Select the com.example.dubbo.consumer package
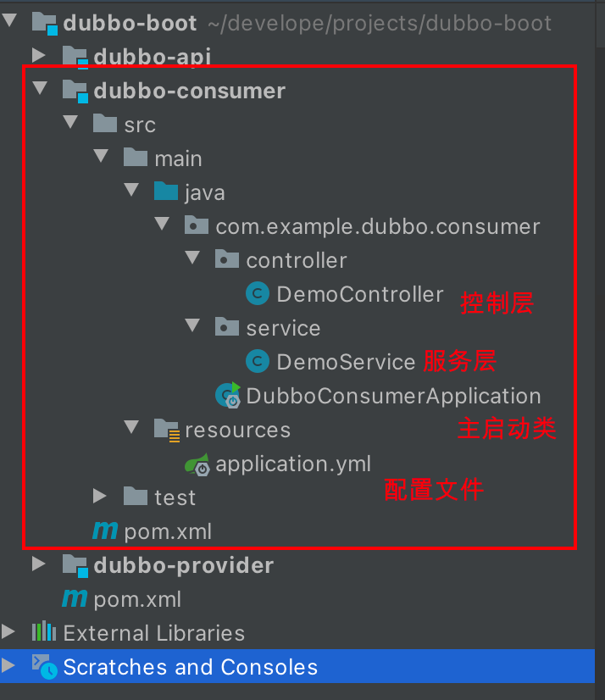The height and width of the screenshot is (700, 605). click(x=377, y=227)
